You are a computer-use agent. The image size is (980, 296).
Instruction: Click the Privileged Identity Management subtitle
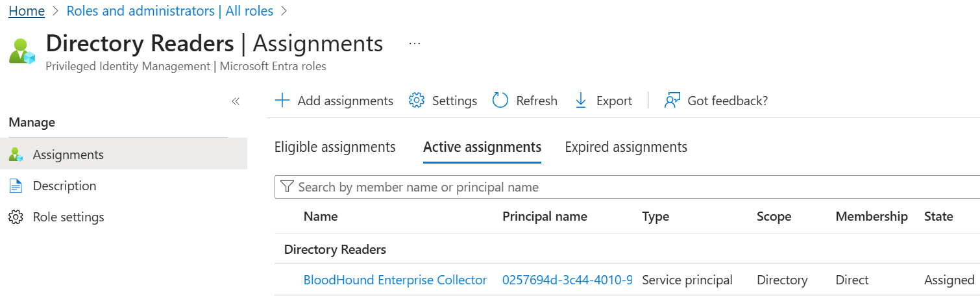186,66
